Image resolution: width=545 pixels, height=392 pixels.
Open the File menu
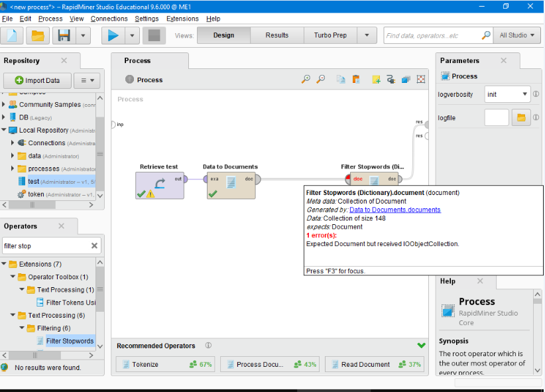click(x=7, y=19)
